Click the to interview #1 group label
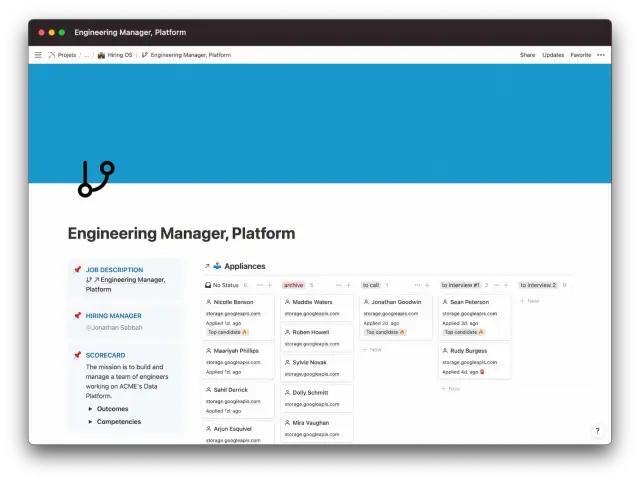 (x=460, y=285)
